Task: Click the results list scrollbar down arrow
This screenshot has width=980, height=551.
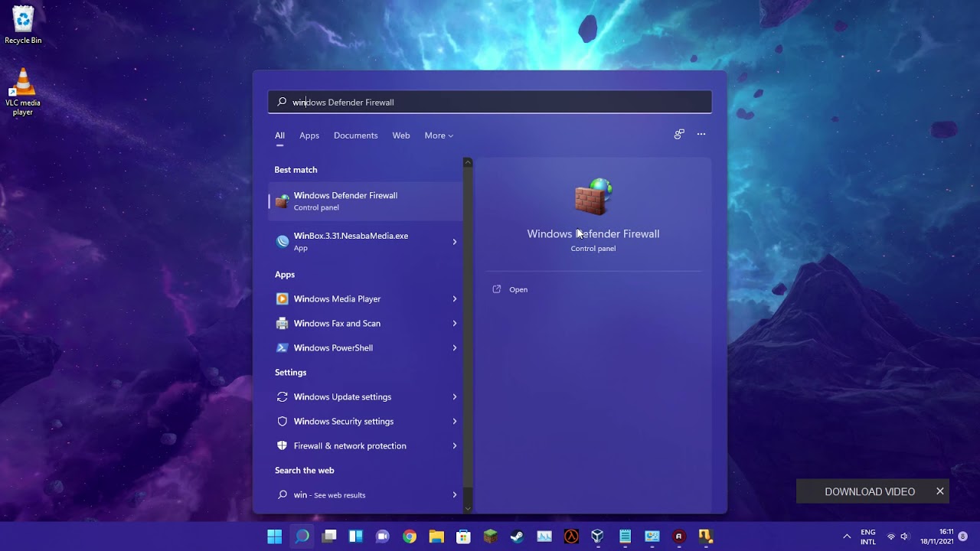Action: [468, 508]
